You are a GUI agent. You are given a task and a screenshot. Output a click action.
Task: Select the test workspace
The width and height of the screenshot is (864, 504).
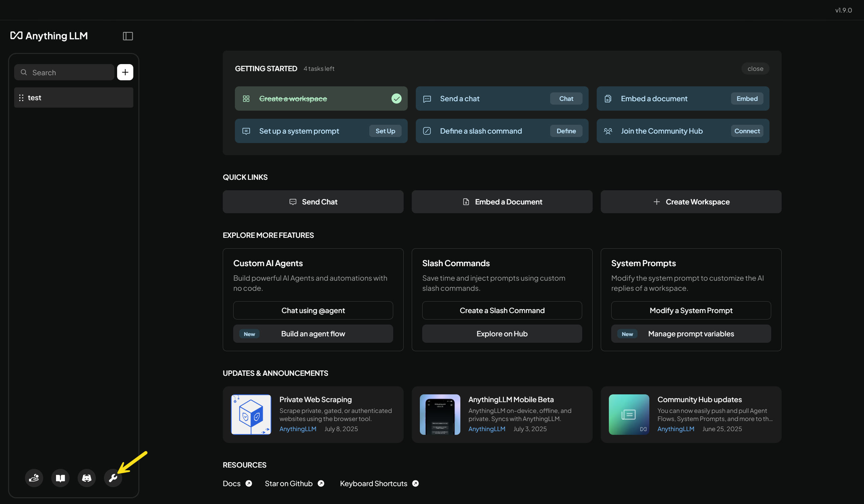pos(74,97)
